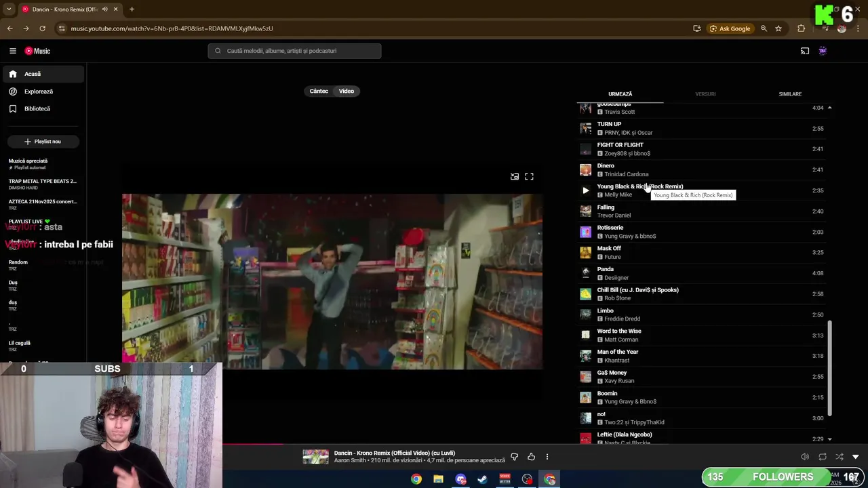Choose Rotisserie in the queue
The image size is (868, 488).
(x=702, y=232)
